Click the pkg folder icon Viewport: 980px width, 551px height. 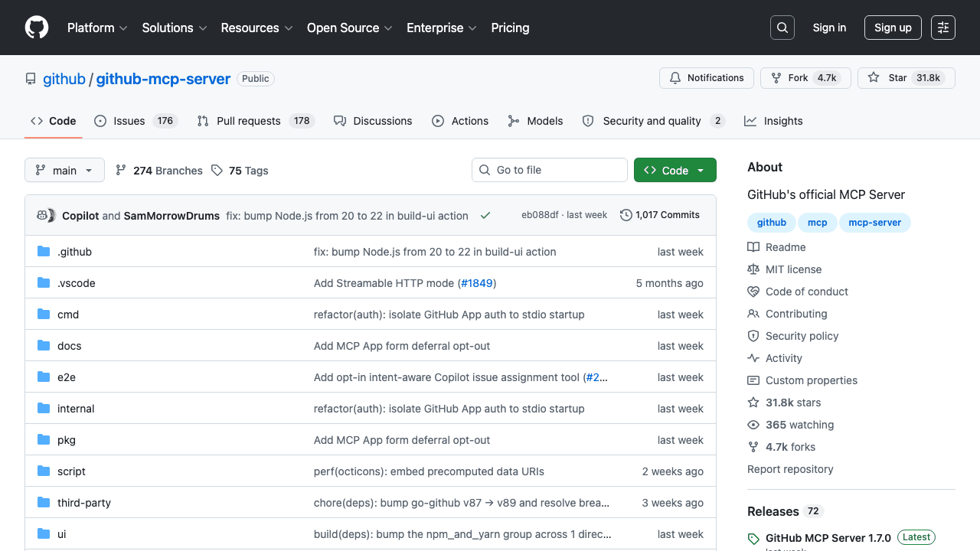[44, 440]
